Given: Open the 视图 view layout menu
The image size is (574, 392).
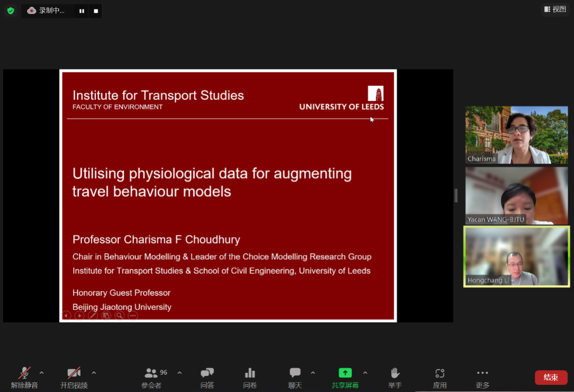Looking at the screenshot, I should coord(555,9).
